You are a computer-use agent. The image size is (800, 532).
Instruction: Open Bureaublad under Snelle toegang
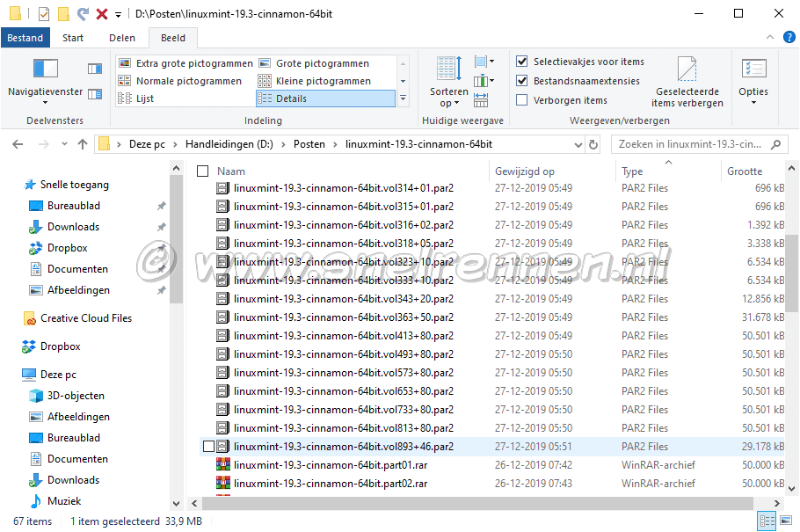(74, 206)
